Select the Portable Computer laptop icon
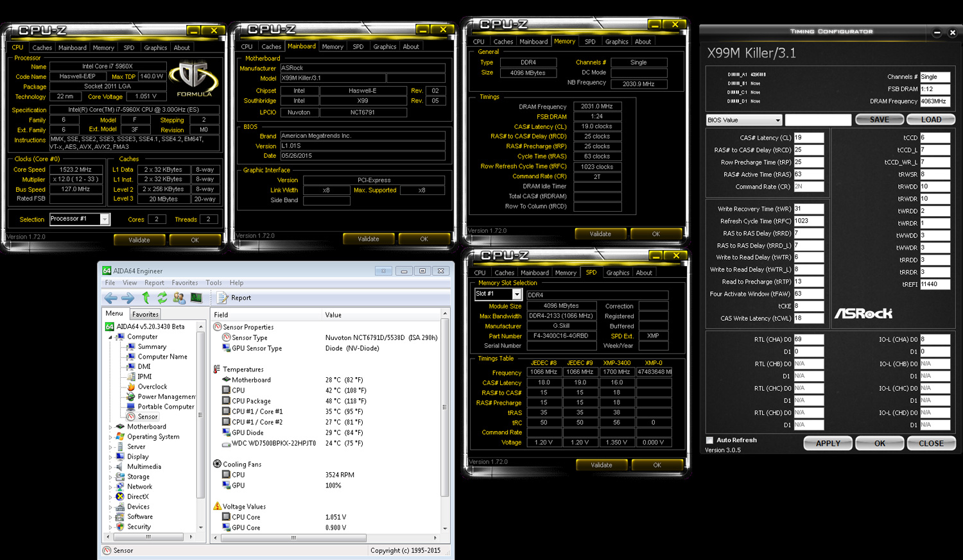The height and width of the screenshot is (560, 963). [x=131, y=407]
